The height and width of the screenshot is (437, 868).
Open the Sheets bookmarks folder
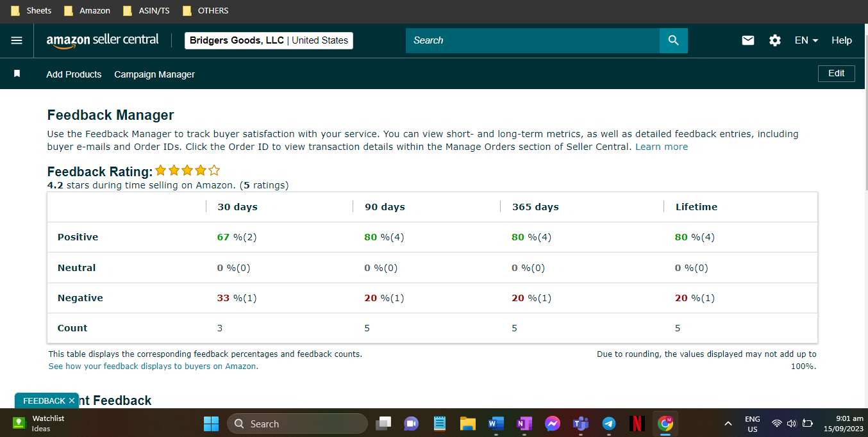click(x=31, y=11)
